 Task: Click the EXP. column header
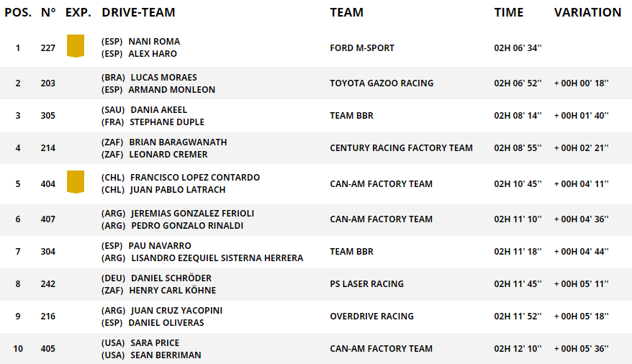pyautogui.click(x=77, y=12)
